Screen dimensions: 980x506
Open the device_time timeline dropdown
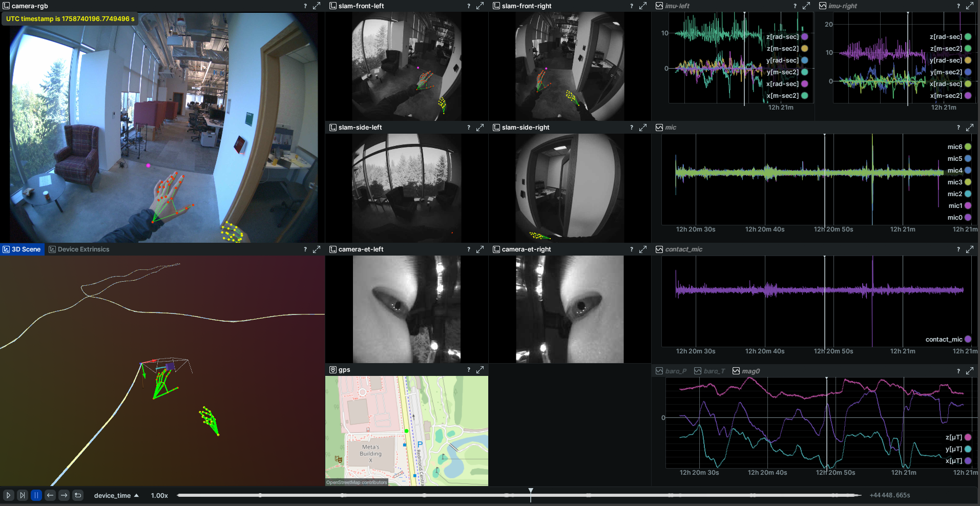[x=116, y=495]
